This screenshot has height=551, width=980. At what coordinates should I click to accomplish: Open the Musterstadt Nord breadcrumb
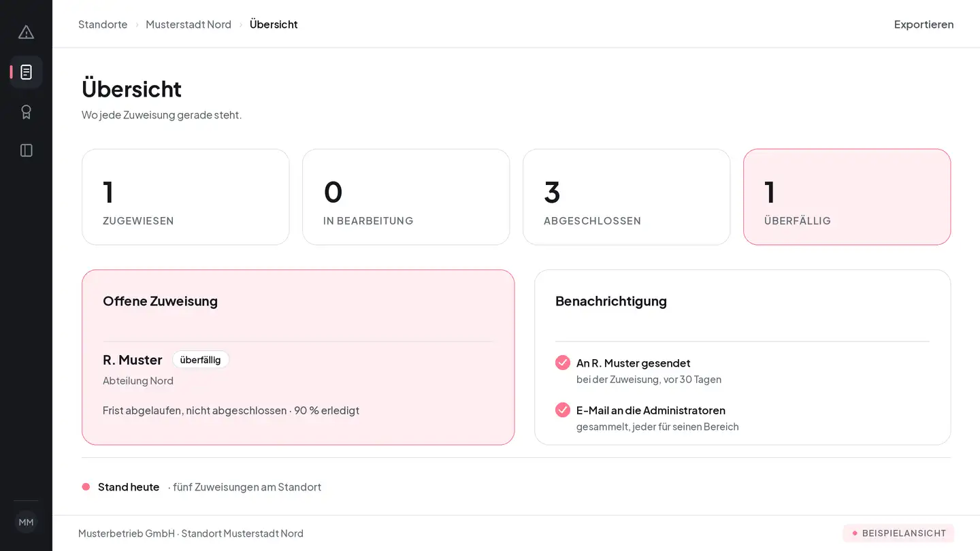pos(189,24)
